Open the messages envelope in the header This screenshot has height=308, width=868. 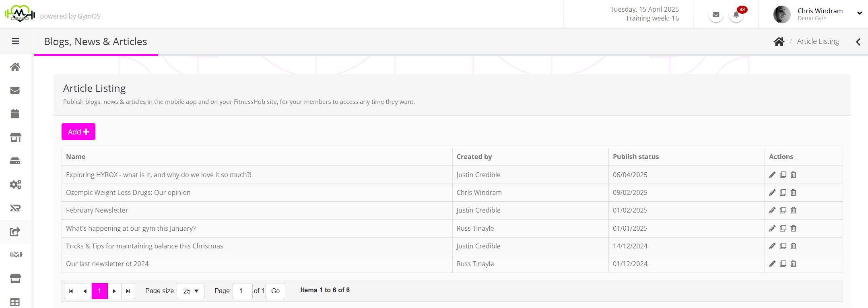coord(716,15)
